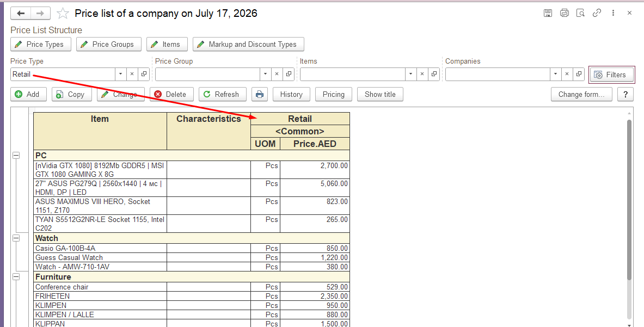Add a new price
644x327 pixels.
coord(28,94)
